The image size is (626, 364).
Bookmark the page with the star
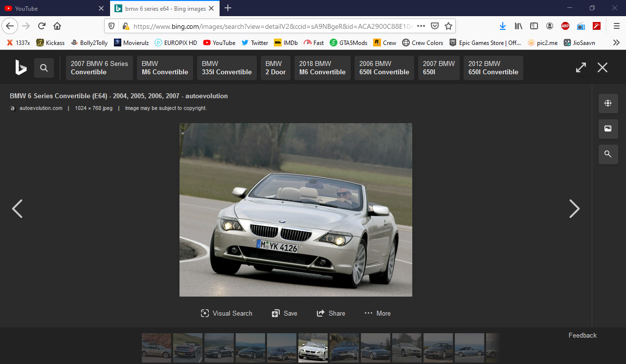(x=449, y=25)
